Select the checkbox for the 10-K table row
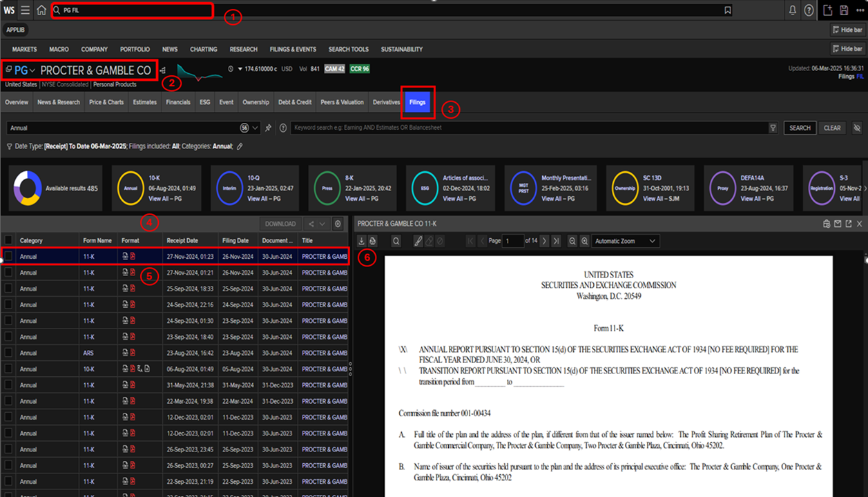 pos(8,369)
